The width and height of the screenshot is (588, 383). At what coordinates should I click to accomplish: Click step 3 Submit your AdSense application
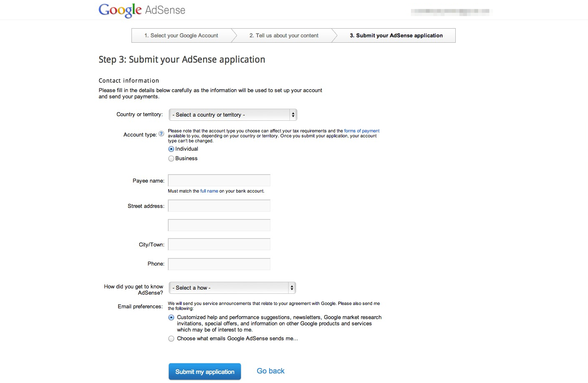pos(396,36)
